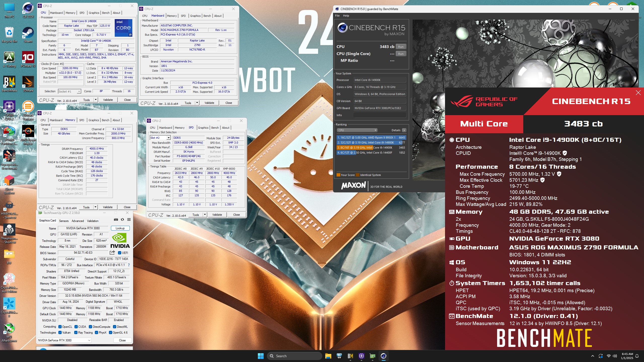This screenshot has height=362, width=644.
Task: Toggle DirectCompute checkbox in GPU-Z
Action: click(90, 327)
